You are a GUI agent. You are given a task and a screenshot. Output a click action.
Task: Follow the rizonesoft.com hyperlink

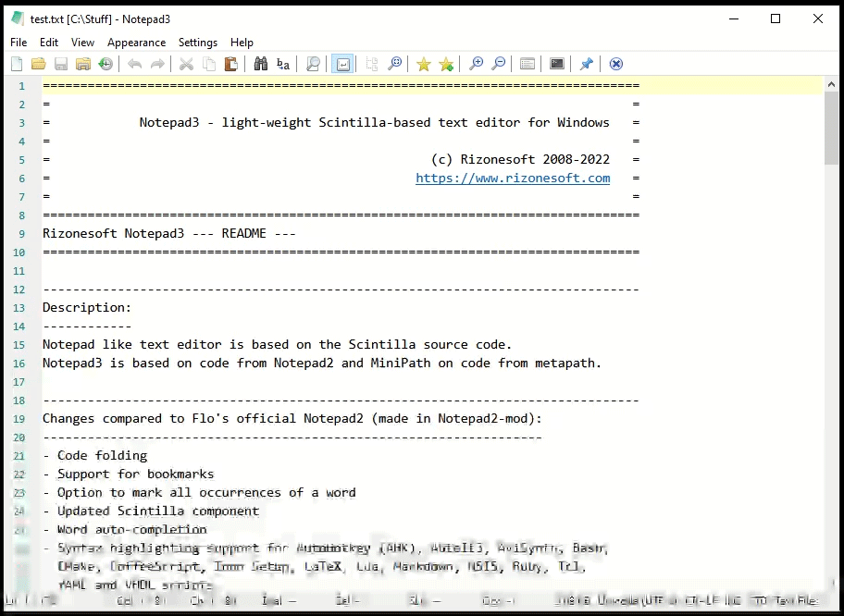click(x=512, y=178)
